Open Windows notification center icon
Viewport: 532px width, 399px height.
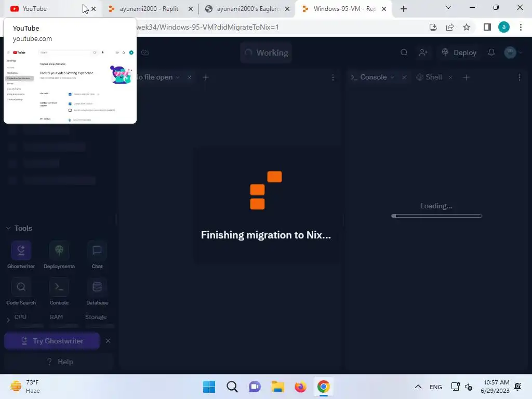click(x=518, y=387)
